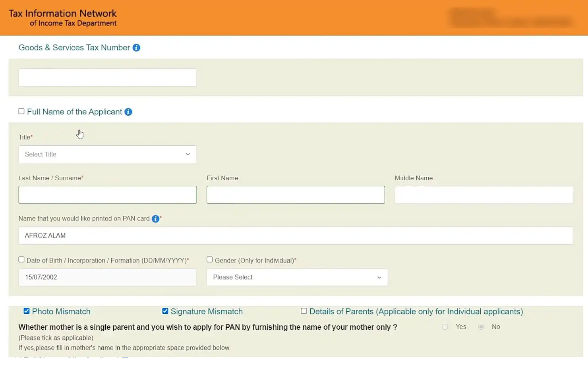
Task: Expand the Gender Please Select dropdown
Action: [x=297, y=277]
